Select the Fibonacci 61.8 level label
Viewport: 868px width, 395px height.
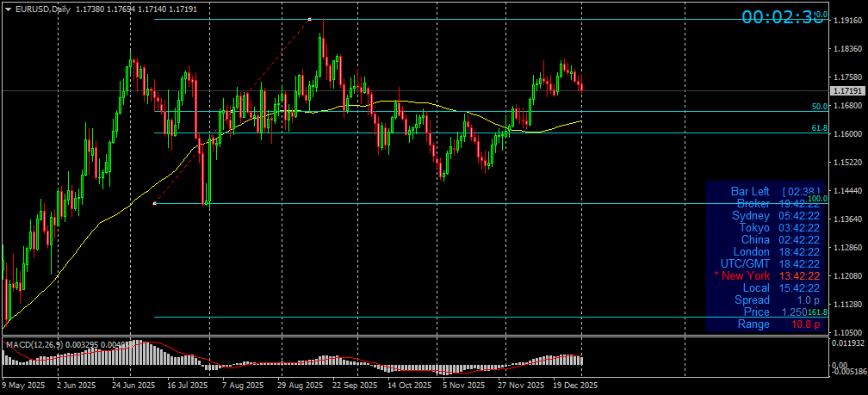819,127
